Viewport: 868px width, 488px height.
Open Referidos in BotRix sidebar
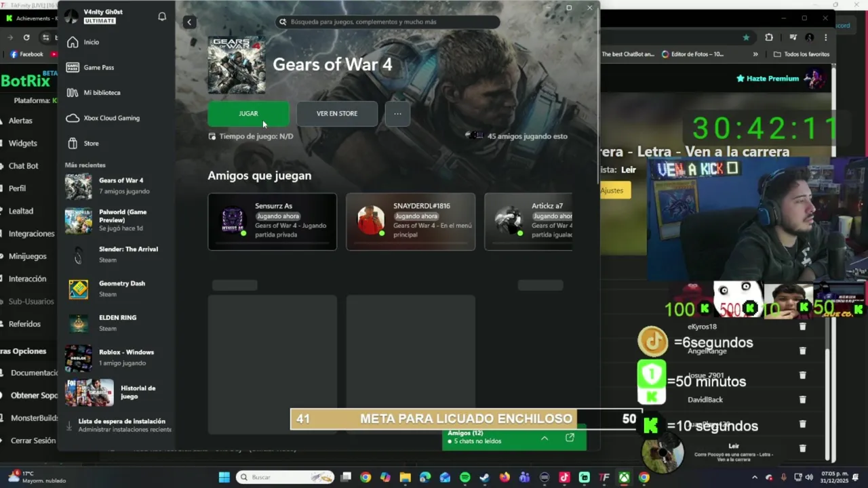(24, 324)
